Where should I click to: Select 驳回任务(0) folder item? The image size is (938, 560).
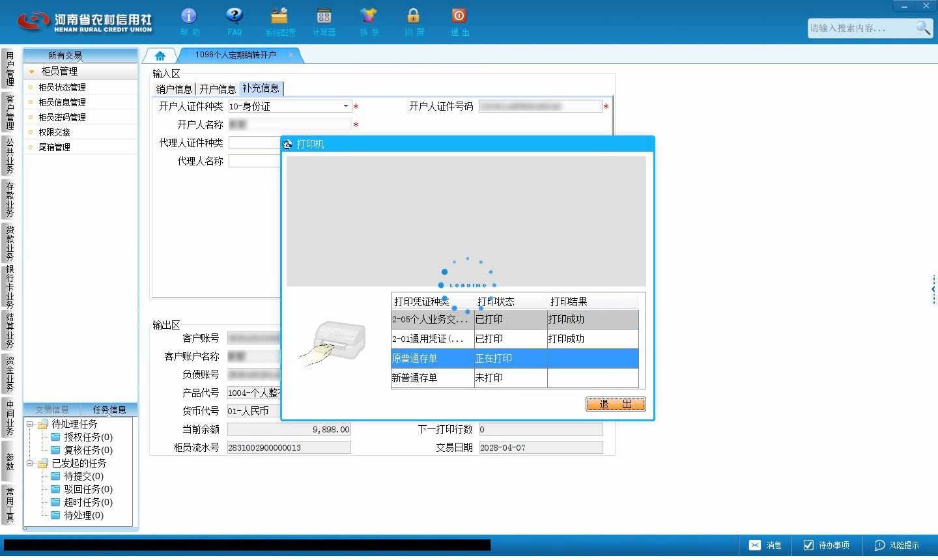coord(81,489)
